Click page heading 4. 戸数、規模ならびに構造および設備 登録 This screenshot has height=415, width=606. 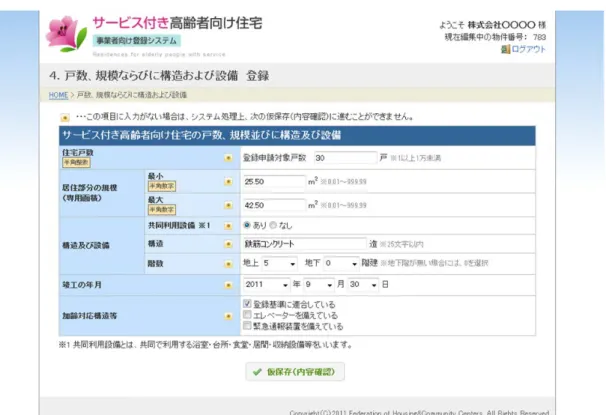159,76
